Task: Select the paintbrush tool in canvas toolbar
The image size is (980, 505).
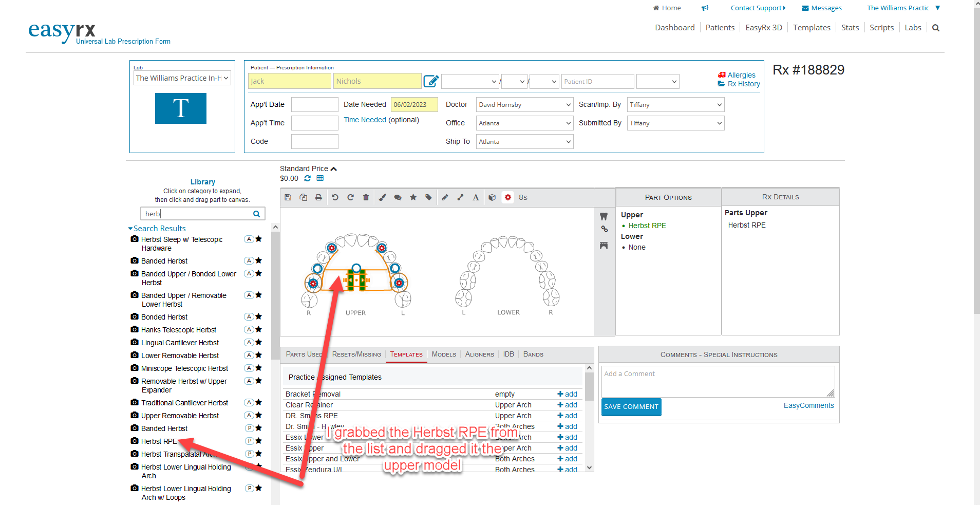Action: [x=382, y=197]
